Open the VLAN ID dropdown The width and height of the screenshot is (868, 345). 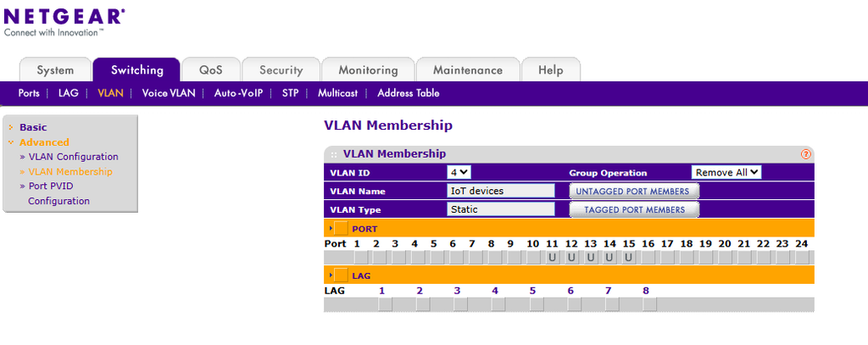click(459, 172)
